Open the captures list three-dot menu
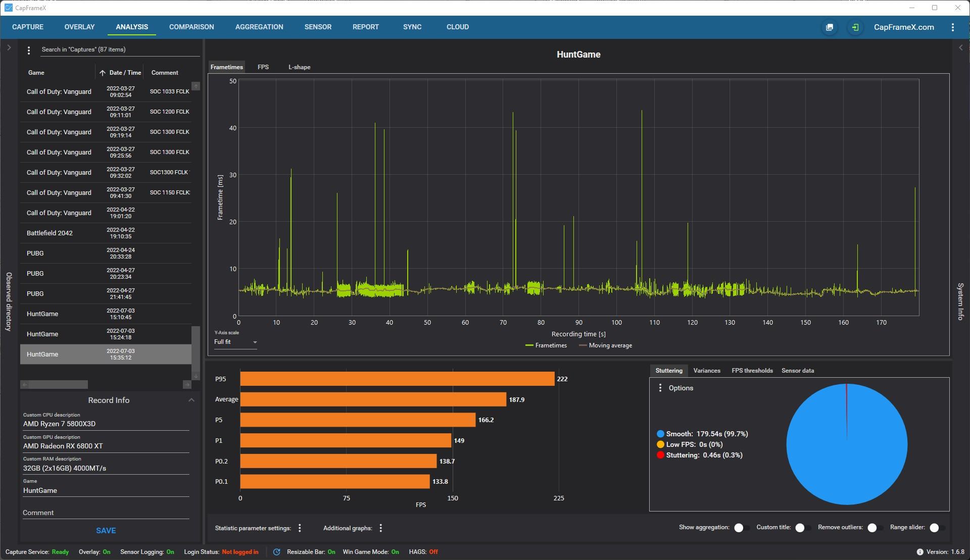 (29, 50)
